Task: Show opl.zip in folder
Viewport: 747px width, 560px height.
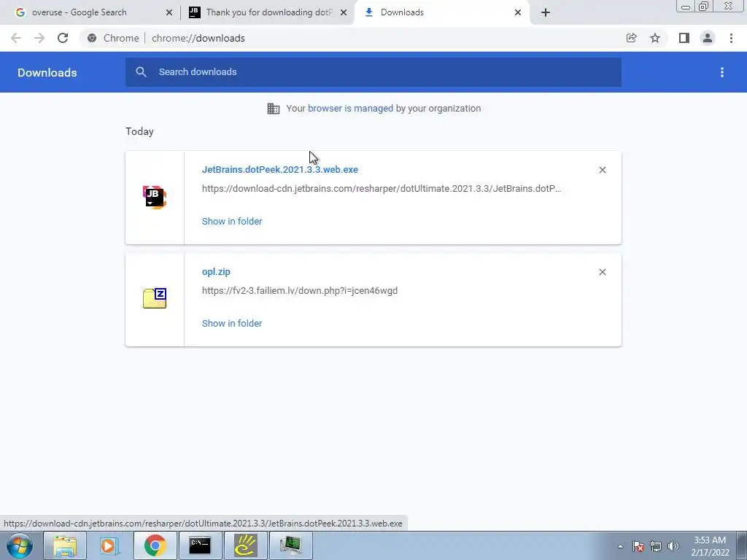Action: pos(232,323)
